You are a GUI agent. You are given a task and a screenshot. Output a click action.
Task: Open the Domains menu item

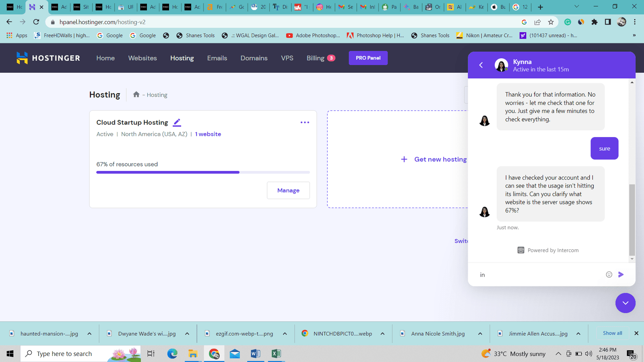pyautogui.click(x=254, y=58)
